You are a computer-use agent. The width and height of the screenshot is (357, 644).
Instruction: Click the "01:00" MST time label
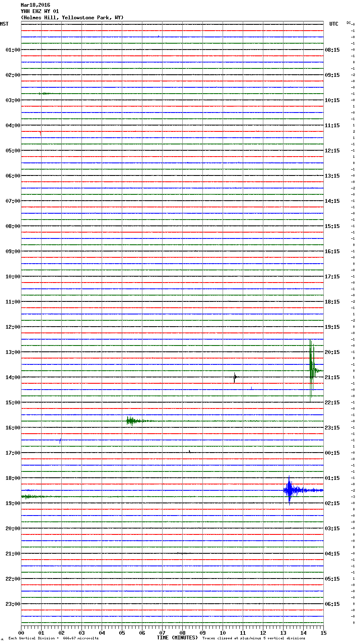(13, 50)
